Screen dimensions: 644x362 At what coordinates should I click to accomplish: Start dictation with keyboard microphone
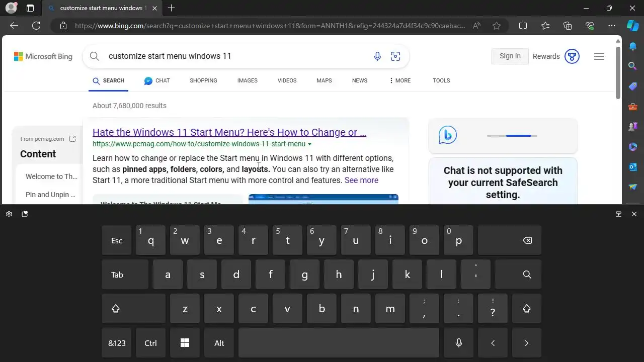coord(458,343)
